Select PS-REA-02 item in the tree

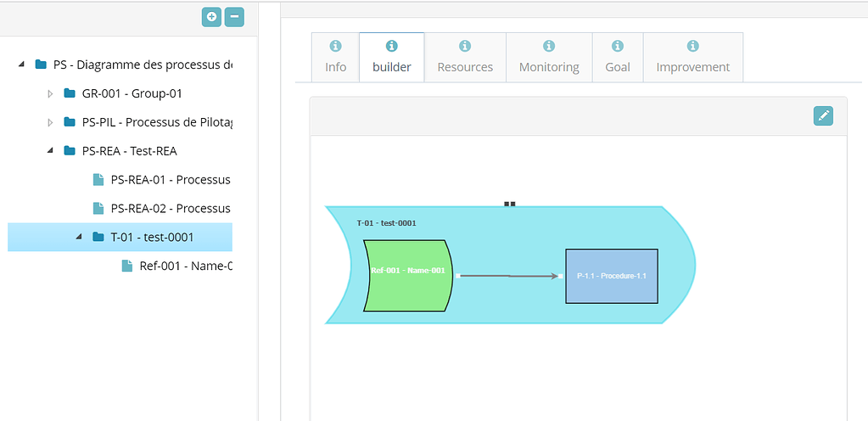[170, 209]
